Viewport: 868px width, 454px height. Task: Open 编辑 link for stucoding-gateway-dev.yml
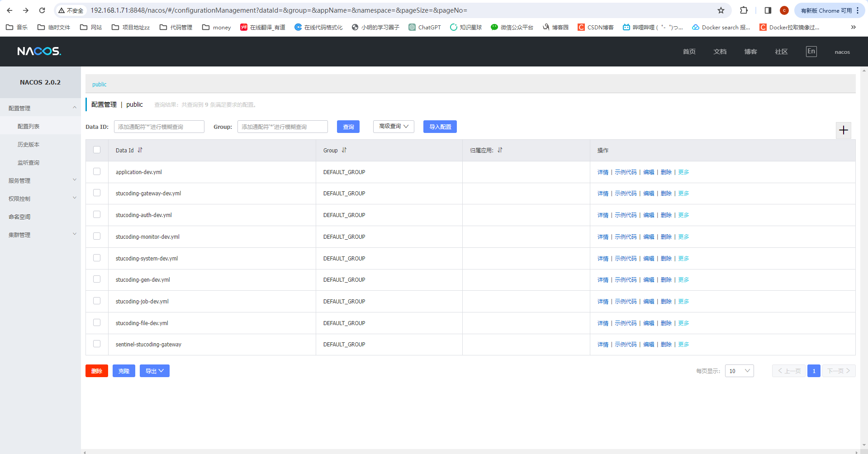[x=649, y=194]
